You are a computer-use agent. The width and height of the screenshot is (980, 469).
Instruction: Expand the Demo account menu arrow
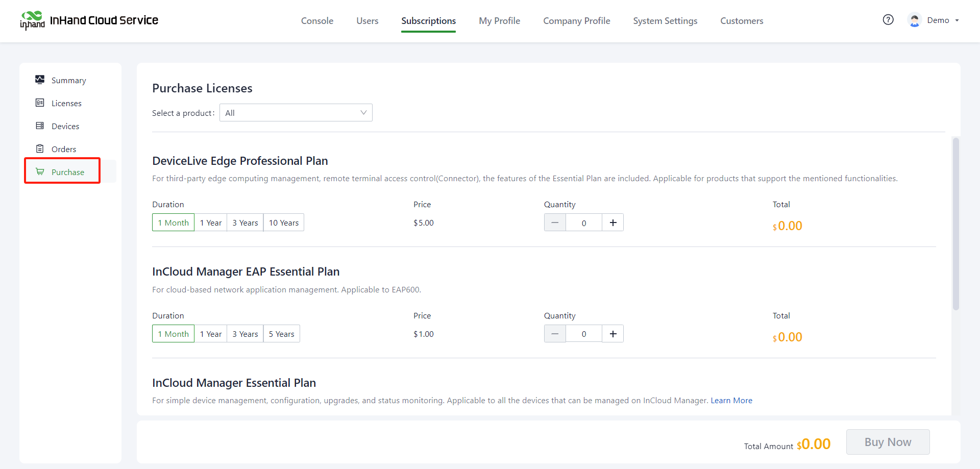coord(957,20)
